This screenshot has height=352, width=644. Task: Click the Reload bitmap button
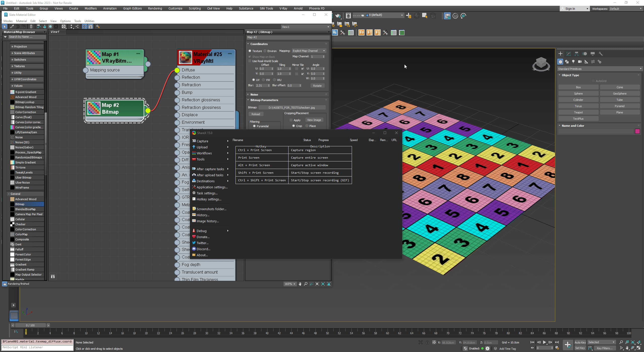(x=256, y=114)
